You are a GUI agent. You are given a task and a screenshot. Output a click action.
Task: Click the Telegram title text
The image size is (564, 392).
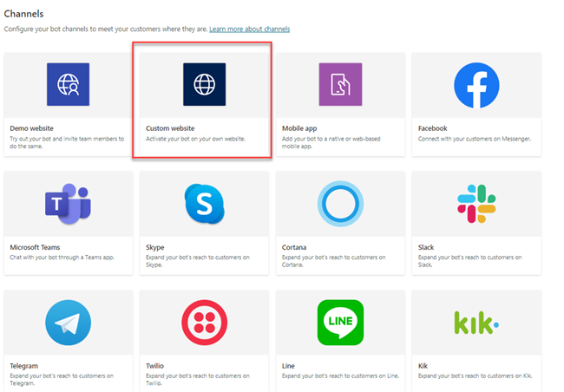(x=23, y=366)
